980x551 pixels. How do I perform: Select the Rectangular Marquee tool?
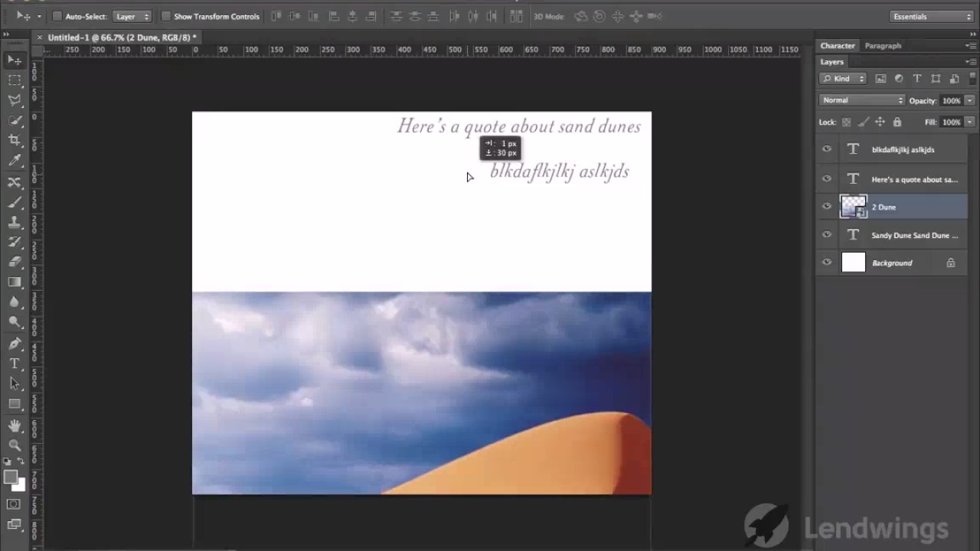coord(15,80)
